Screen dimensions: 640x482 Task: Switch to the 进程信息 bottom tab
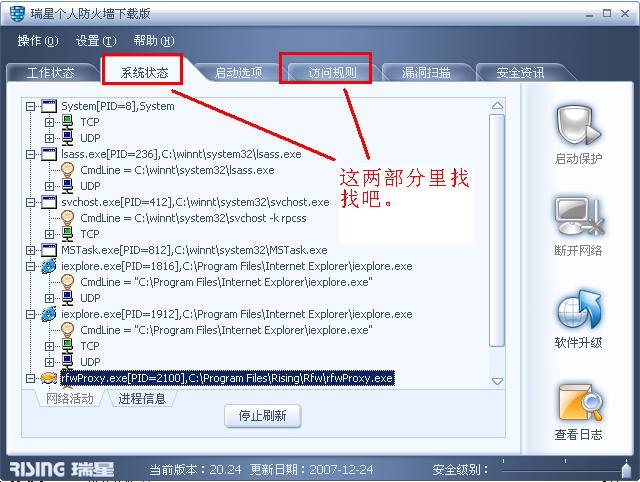coord(142,399)
